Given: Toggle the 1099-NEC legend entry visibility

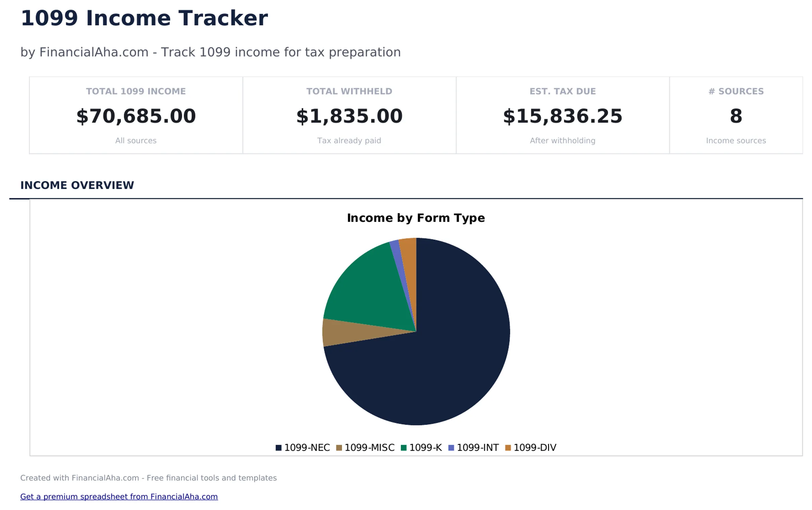Looking at the screenshot, I should pyautogui.click(x=307, y=447).
